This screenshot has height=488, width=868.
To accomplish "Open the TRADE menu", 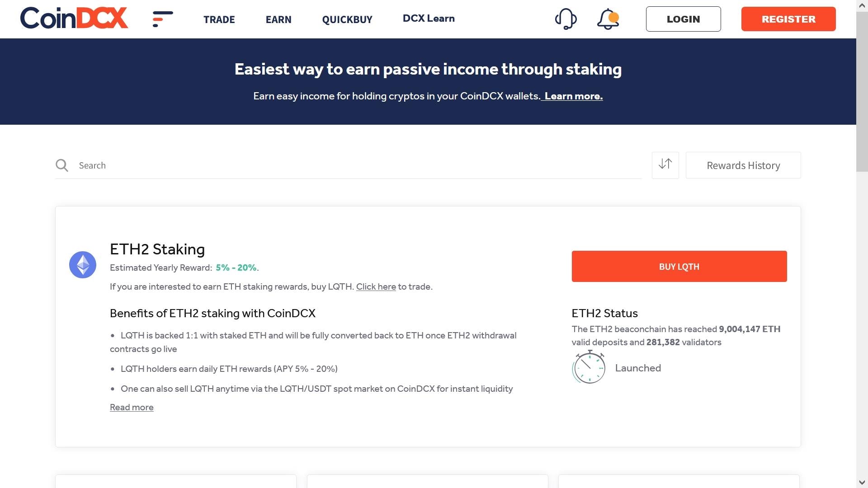I will coord(219,19).
